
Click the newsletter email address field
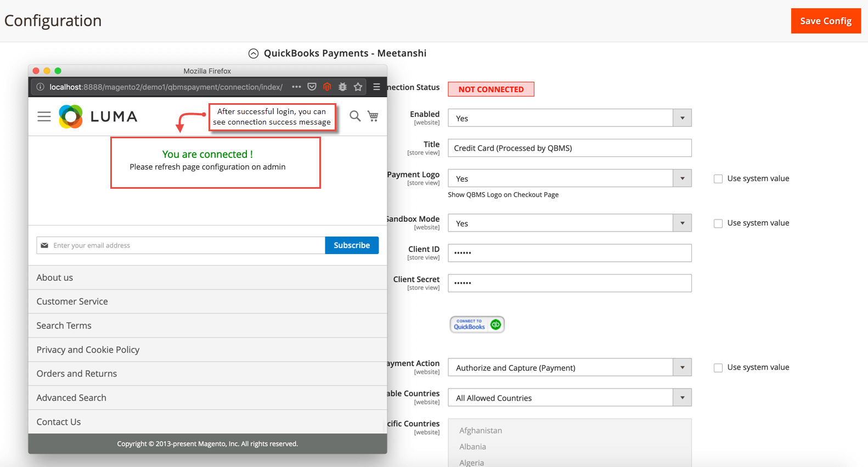[x=181, y=245]
